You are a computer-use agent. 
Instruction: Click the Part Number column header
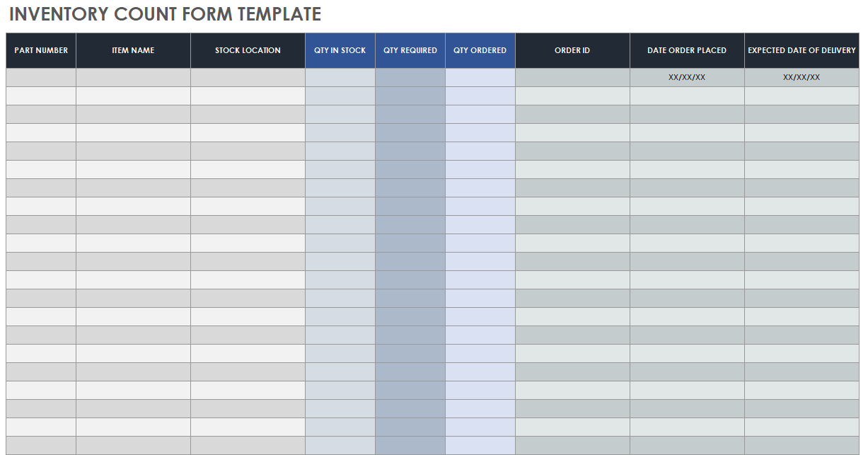click(x=41, y=50)
